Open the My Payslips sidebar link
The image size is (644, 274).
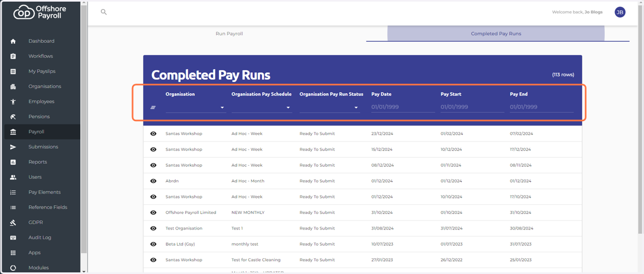pyautogui.click(x=42, y=71)
